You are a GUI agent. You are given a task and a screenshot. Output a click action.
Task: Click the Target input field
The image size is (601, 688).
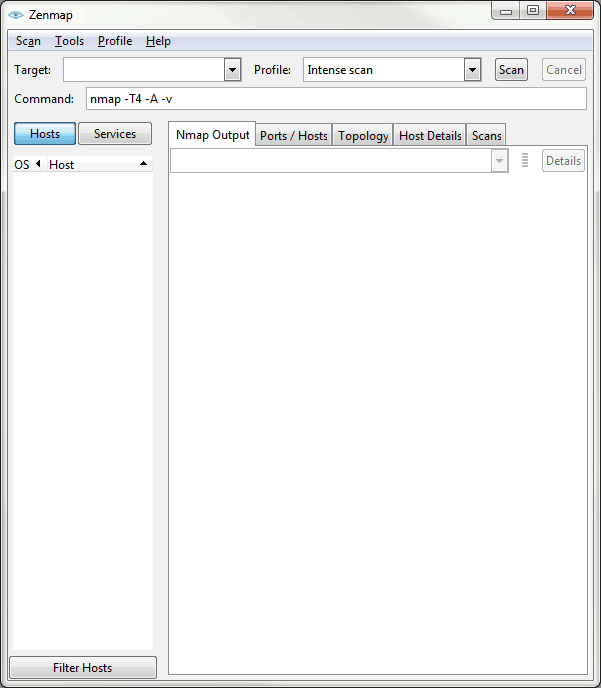[144, 70]
